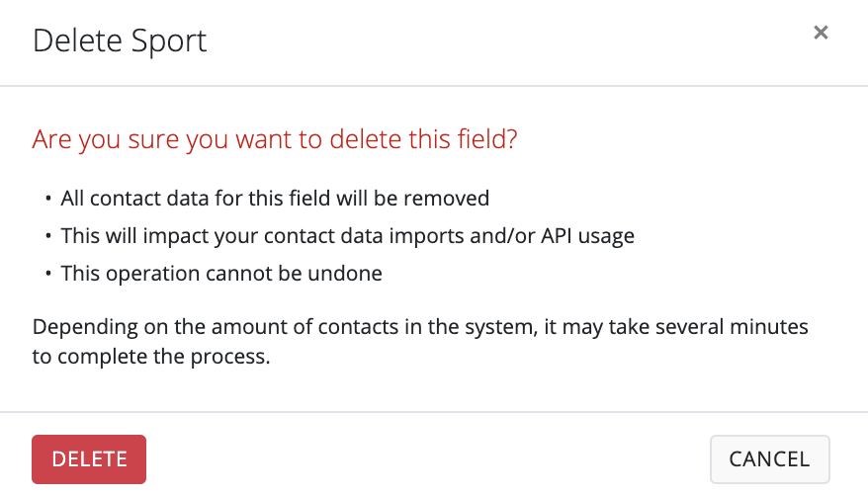Viewport: 868px width, 496px height.
Task: Click the red "Are you sure" heading
Action: click(x=275, y=139)
